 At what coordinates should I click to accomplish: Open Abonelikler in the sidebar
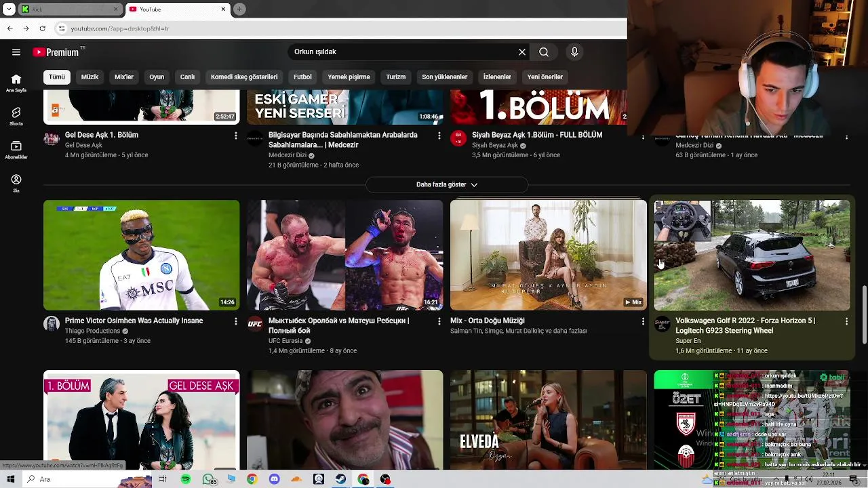pos(16,150)
